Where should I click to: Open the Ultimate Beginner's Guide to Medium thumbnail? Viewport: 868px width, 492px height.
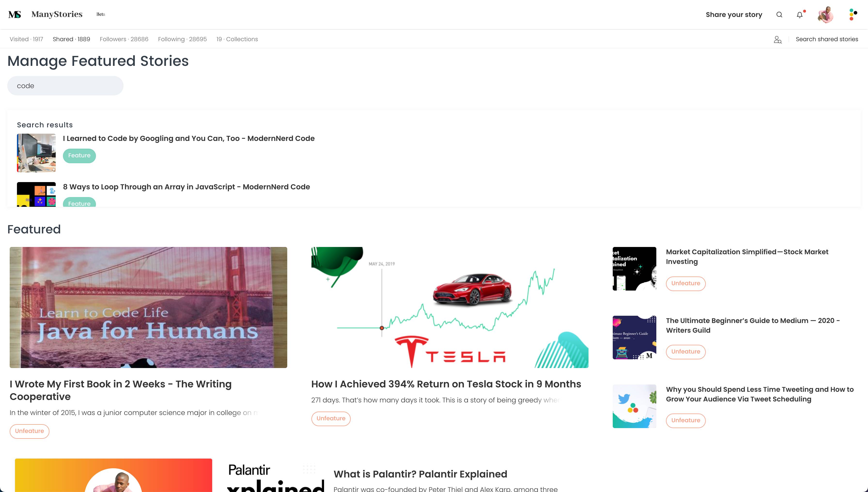point(635,338)
